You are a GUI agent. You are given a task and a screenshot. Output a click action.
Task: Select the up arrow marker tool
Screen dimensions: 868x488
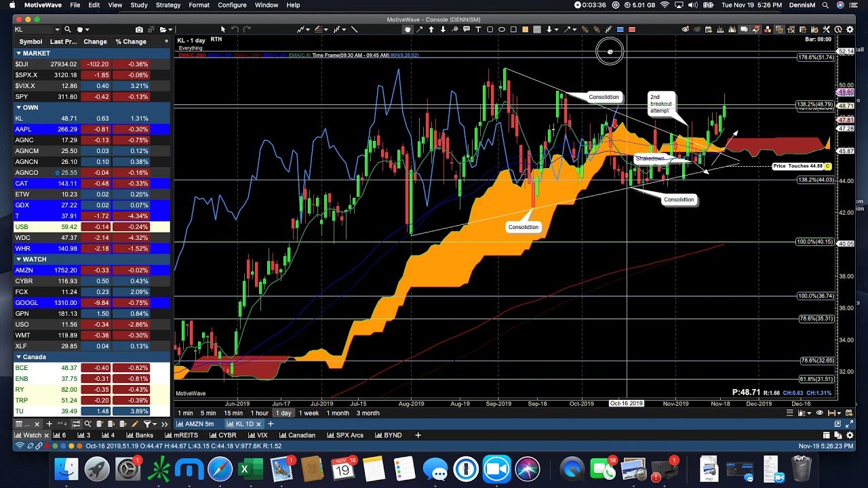point(431,29)
